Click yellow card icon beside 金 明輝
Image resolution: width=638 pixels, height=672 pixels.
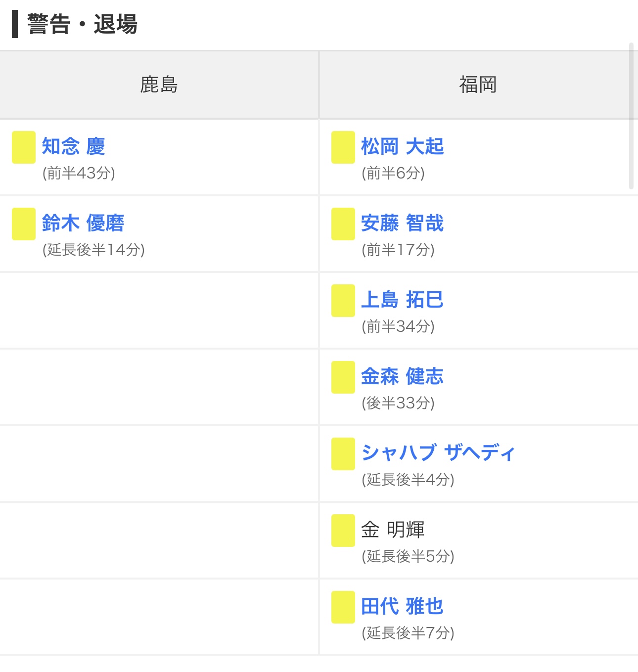pos(343,531)
